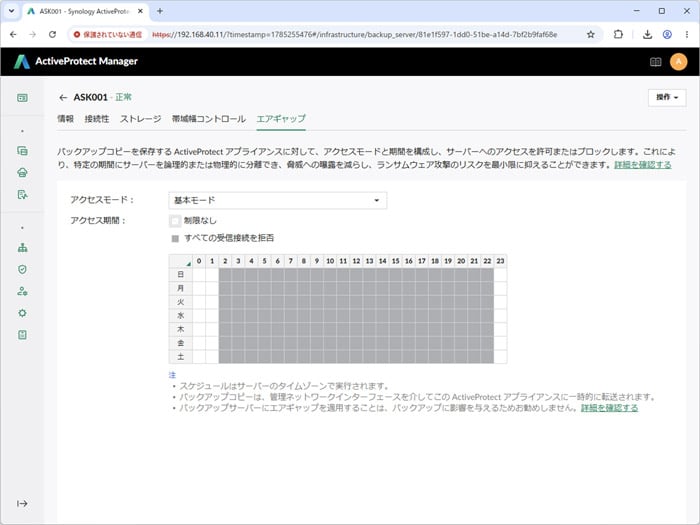Click the back arrow beside ASK001
Screen dimensions: 700x525
pos(63,97)
